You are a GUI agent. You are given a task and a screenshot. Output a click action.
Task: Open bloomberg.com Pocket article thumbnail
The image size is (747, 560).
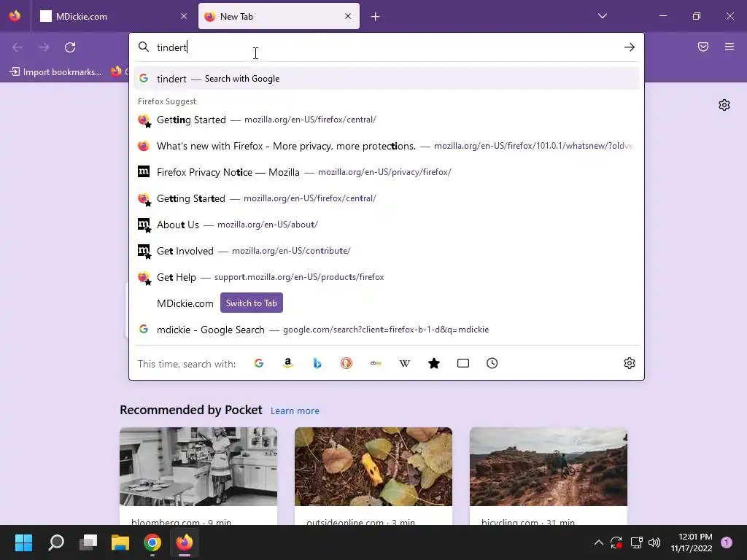198,467
